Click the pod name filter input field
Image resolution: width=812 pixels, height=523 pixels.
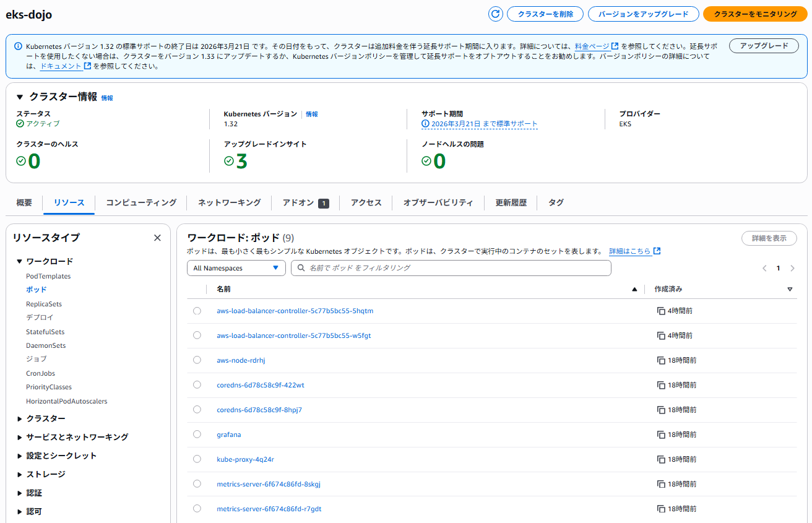coord(451,268)
